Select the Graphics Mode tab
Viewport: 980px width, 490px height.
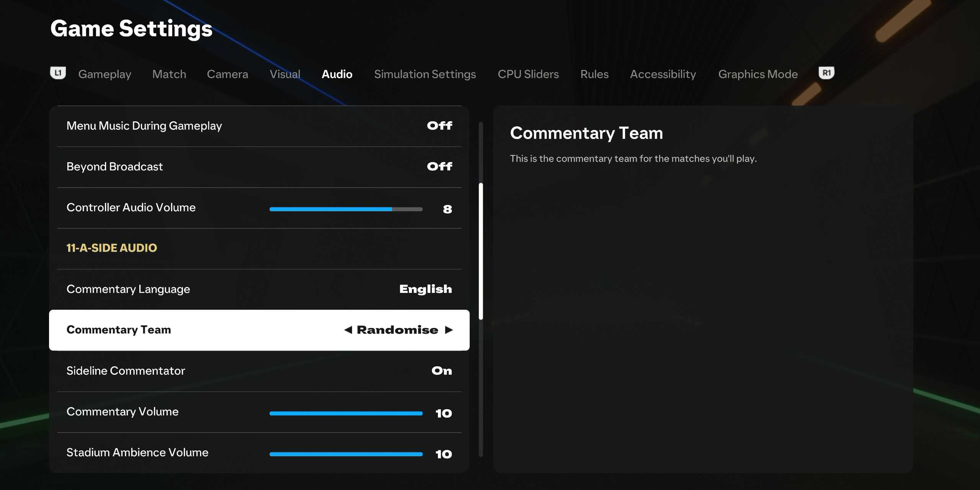758,74
